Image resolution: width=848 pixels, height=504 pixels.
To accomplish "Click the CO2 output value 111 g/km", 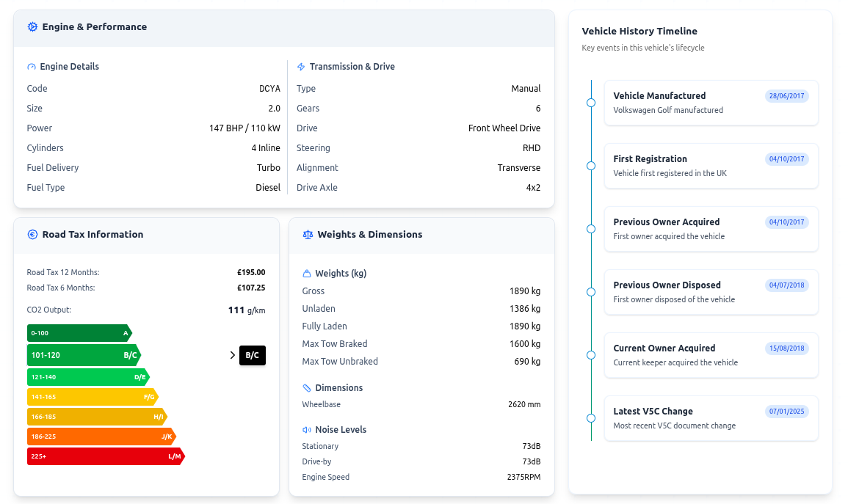I will coord(247,310).
